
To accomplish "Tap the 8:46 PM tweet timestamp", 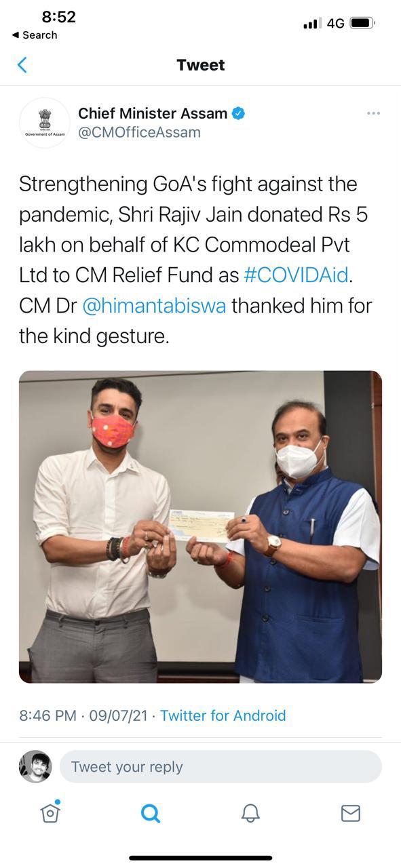I will click(x=47, y=715).
